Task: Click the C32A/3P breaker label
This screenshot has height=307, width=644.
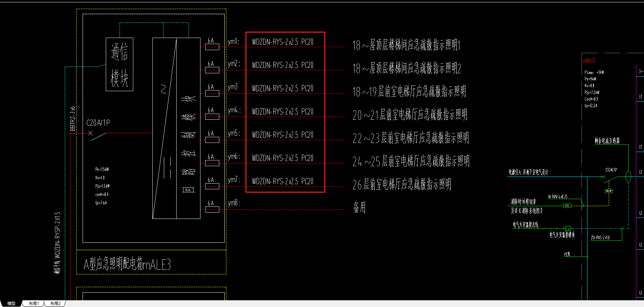Action: [611, 170]
